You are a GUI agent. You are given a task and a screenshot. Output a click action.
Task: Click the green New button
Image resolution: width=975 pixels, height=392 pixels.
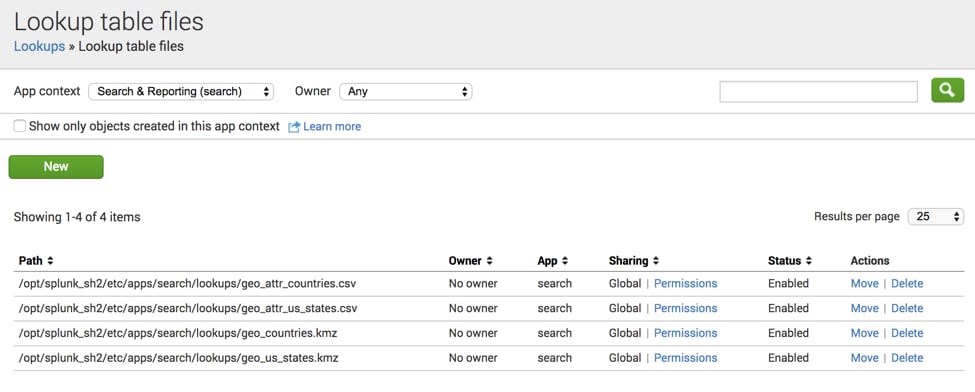tap(56, 167)
